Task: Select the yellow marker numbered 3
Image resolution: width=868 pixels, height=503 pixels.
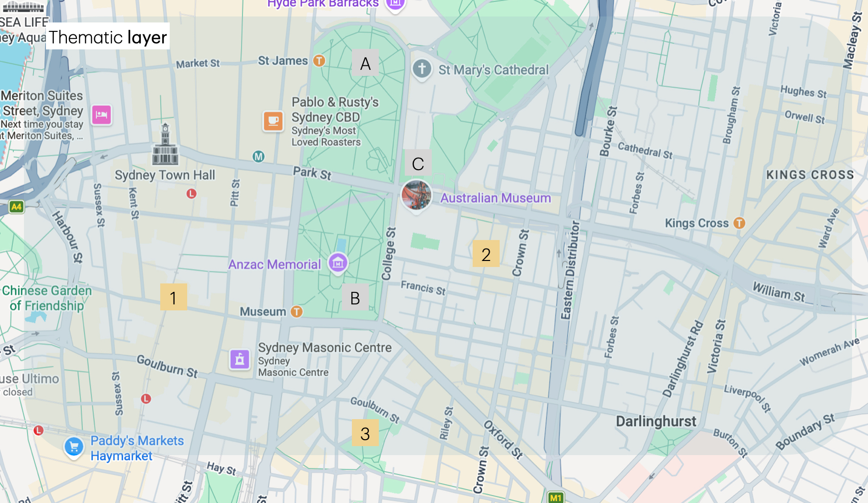Action: pyautogui.click(x=365, y=433)
